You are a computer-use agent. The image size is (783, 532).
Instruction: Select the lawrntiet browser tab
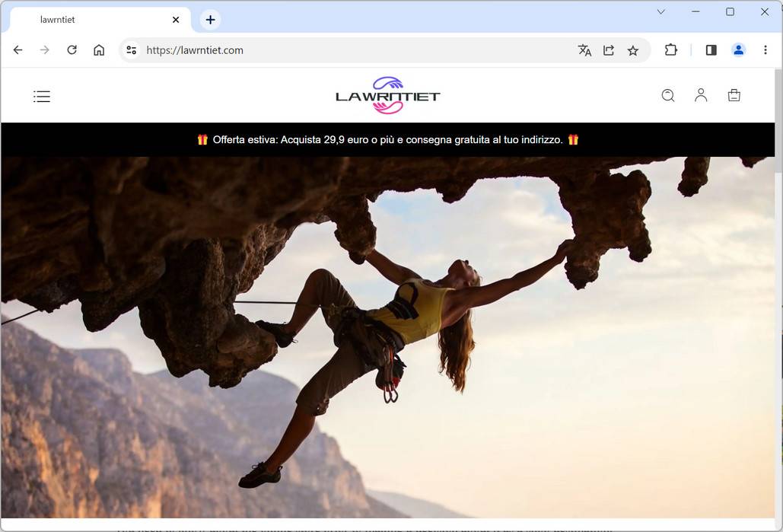[x=91, y=19]
